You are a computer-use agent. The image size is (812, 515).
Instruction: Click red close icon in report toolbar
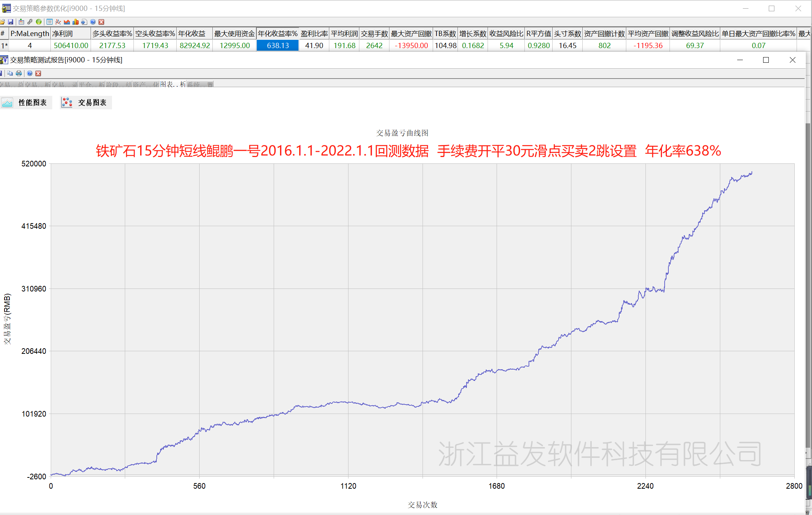click(38, 73)
